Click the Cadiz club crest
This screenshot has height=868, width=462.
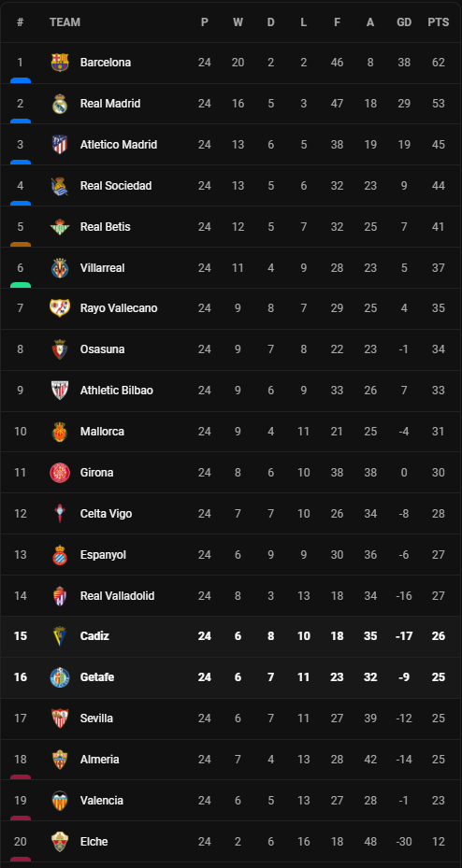pyautogui.click(x=60, y=636)
